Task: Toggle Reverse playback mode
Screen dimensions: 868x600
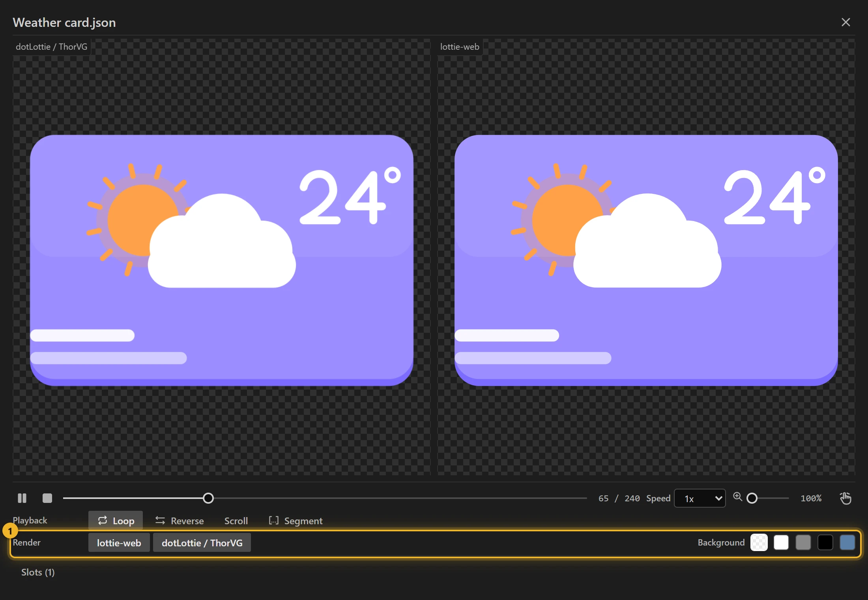Action: pyautogui.click(x=180, y=521)
